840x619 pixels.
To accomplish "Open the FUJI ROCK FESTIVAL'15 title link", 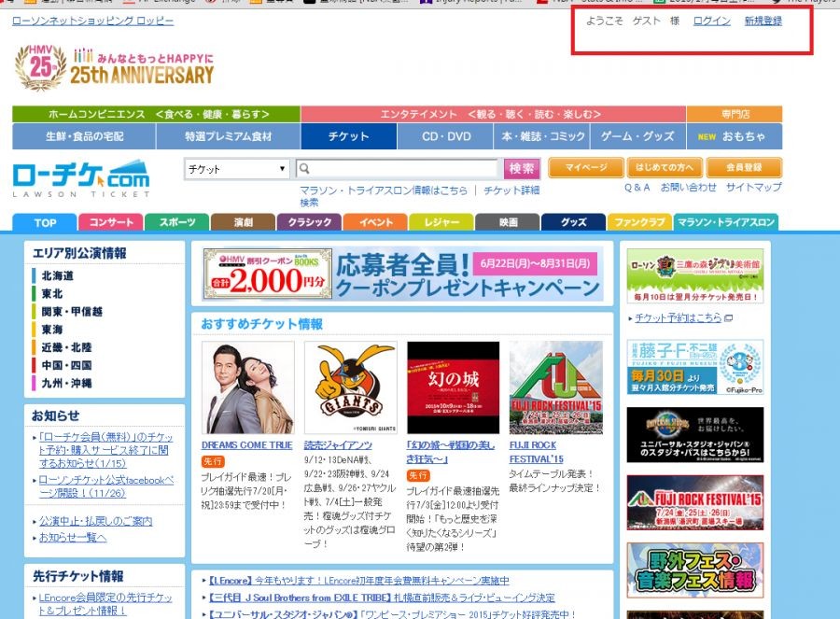I will (537, 452).
